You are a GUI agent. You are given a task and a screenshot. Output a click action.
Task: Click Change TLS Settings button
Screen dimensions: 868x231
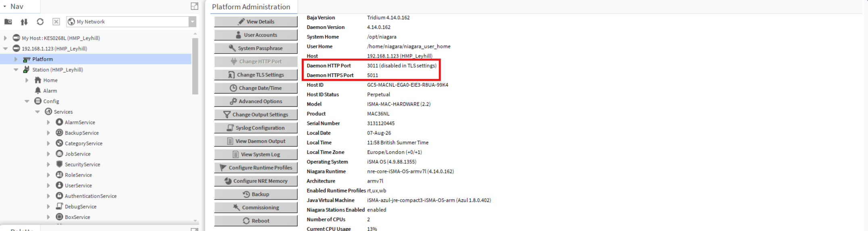pos(256,75)
